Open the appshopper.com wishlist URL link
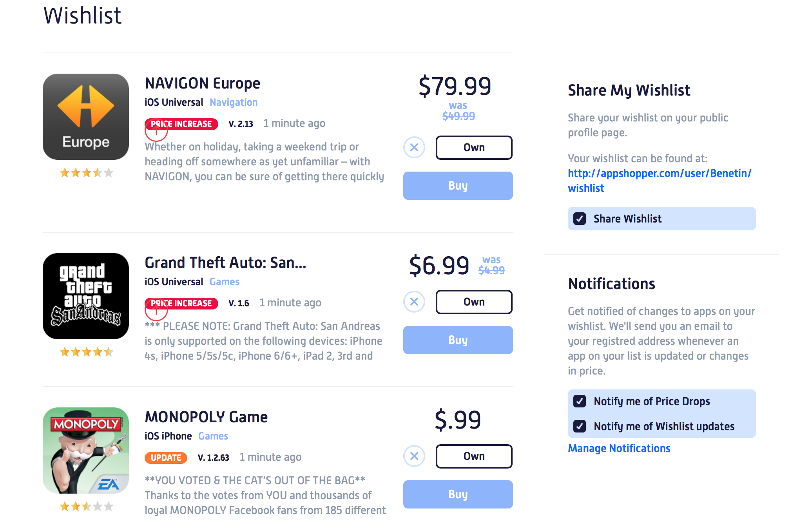 (x=660, y=181)
